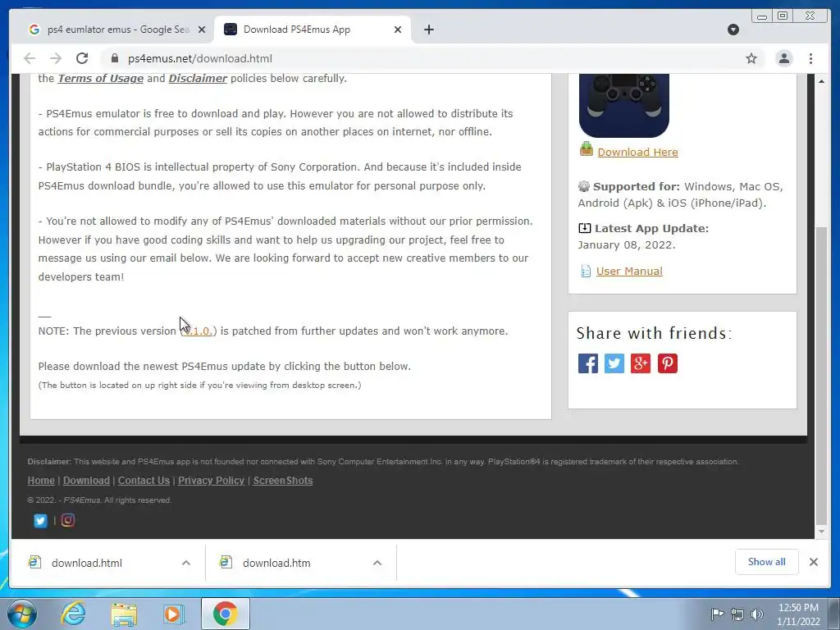This screenshot has width=840, height=630.
Task: Open the Privacy Policy footer link
Action: click(x=211, y=481)
